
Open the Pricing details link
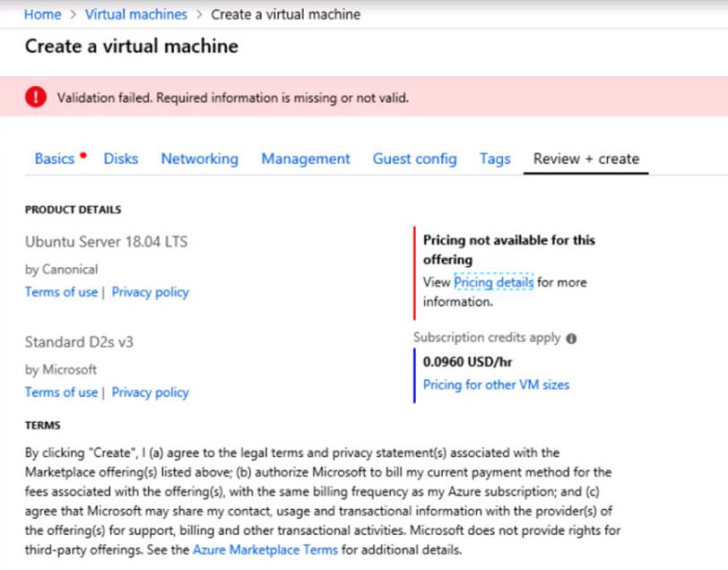click(x=493, y=282)
